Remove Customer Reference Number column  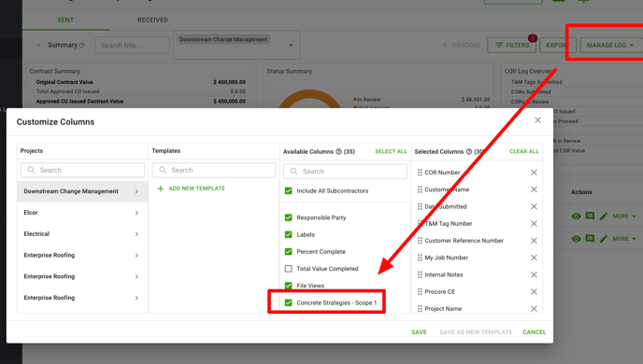[x=534, y=241]
